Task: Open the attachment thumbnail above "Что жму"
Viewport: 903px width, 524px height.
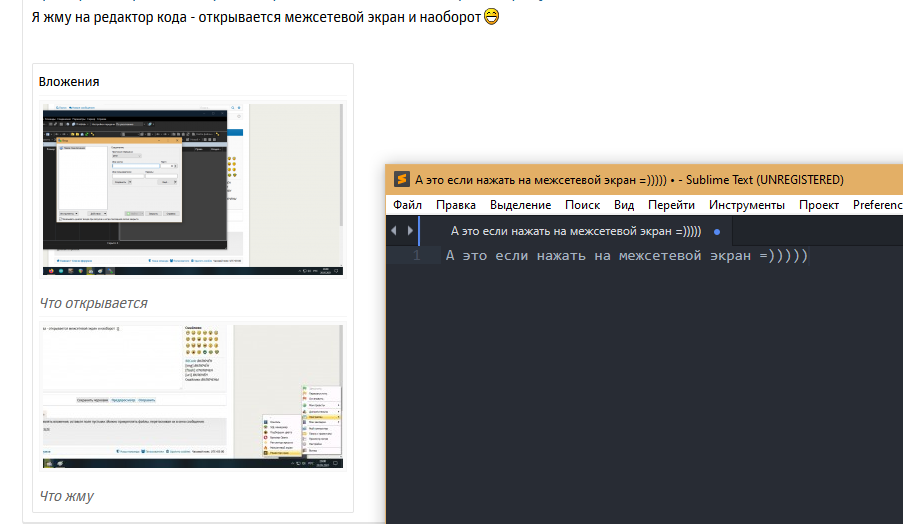Action: point(193,396)
